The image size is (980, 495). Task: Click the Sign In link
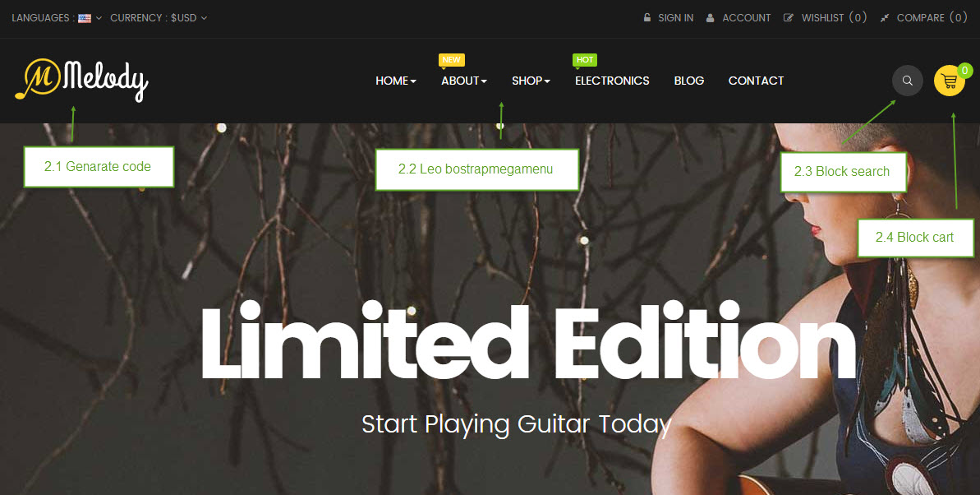click(675, 18)
